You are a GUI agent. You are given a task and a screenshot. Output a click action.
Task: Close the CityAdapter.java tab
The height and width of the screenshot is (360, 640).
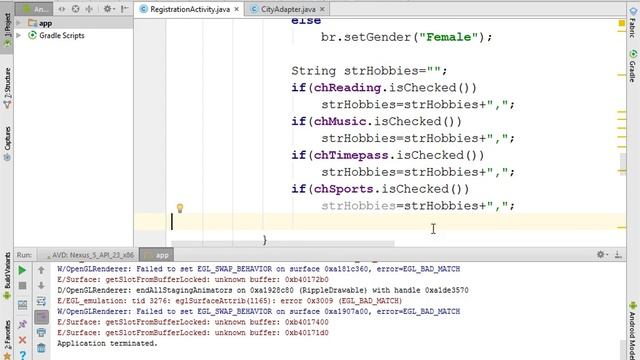(x=322, y=9)
